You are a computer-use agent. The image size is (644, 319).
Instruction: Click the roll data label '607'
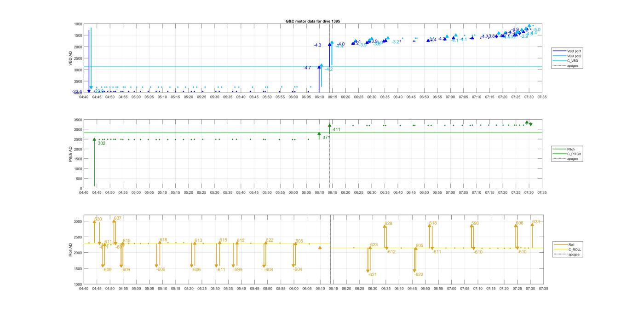(118, 219)
